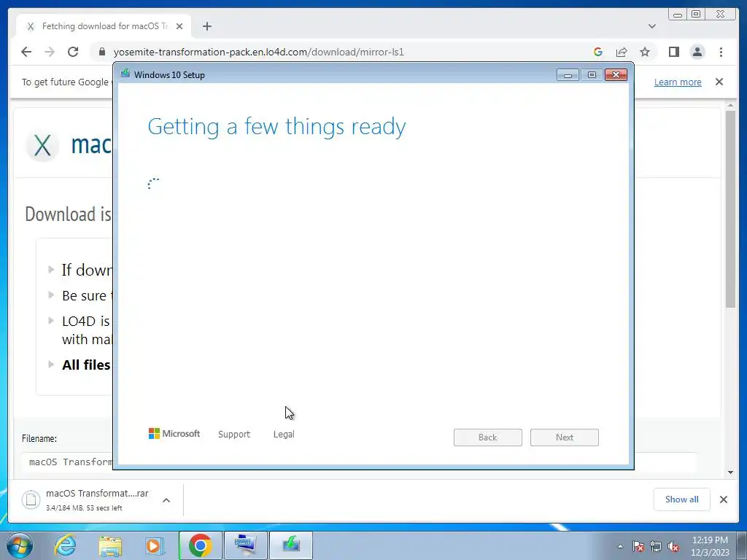Screen dimensions: 747x560
Task: Click Windows 10 Setup title bar icon
Action: [x=125, y=74]
